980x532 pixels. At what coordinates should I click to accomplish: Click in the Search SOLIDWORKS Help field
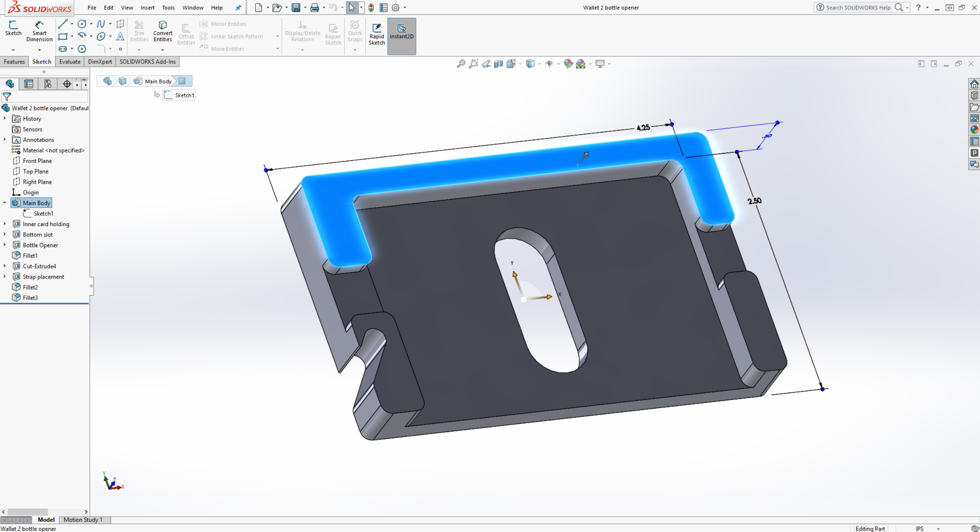click(858, 8)
